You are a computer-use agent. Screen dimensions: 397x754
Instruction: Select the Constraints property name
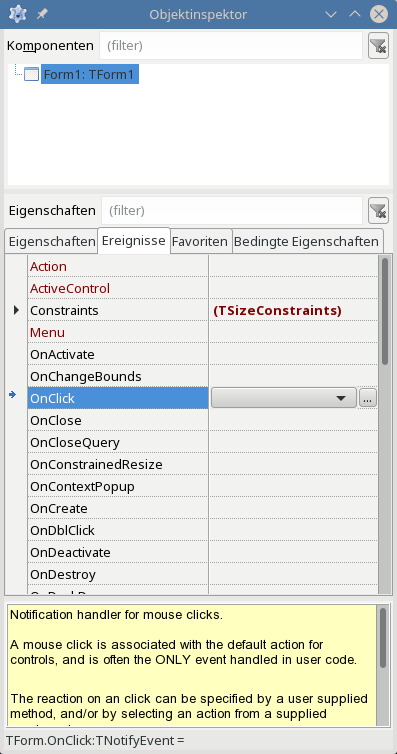click(64, 311)
